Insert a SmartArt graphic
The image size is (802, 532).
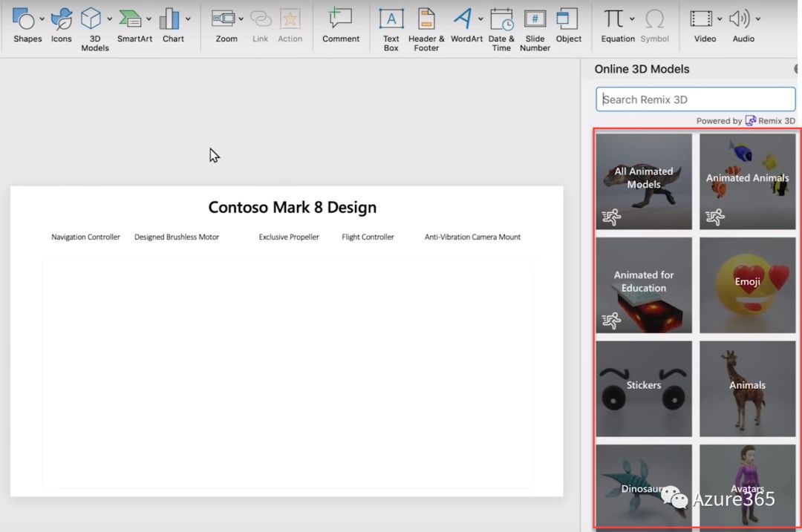pyautogui.click(x=131, y=24)
